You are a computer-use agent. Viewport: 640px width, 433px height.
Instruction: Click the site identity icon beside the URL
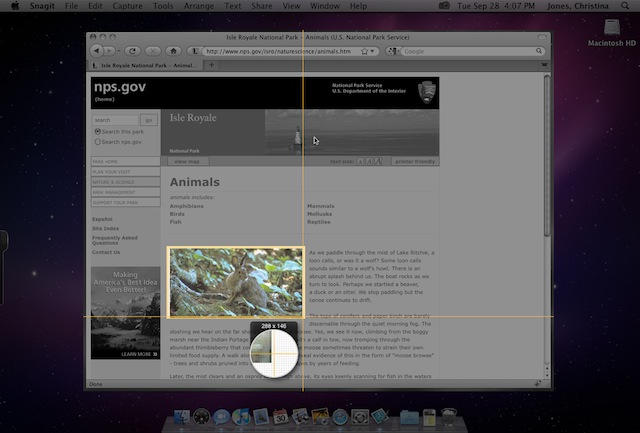click(x=195, y=51)
